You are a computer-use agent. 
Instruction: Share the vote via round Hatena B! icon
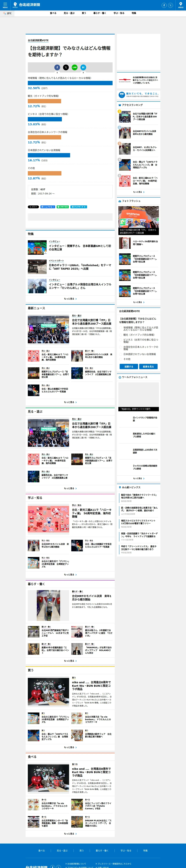(x=83, y=67)
